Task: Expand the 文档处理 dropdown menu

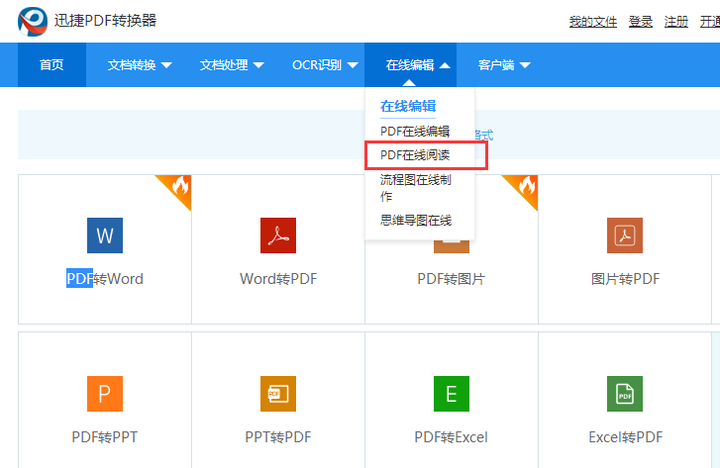Action: point(231,65)
